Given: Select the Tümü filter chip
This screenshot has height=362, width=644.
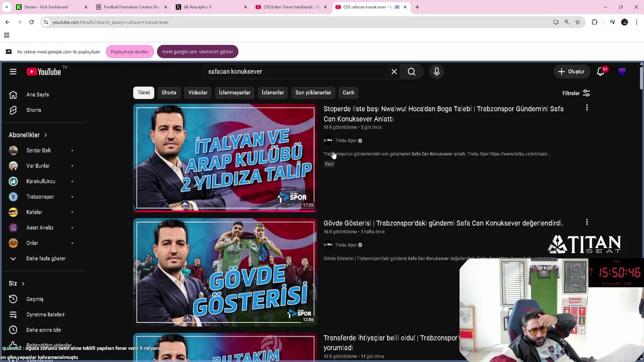Looking at the screenshot, I should pos(143,93).
